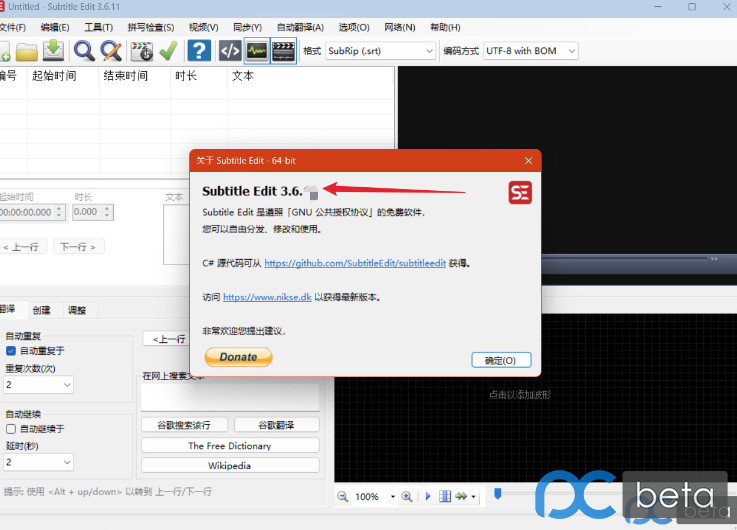
Task: Open Help with the question mark icon
Action: 199,51
